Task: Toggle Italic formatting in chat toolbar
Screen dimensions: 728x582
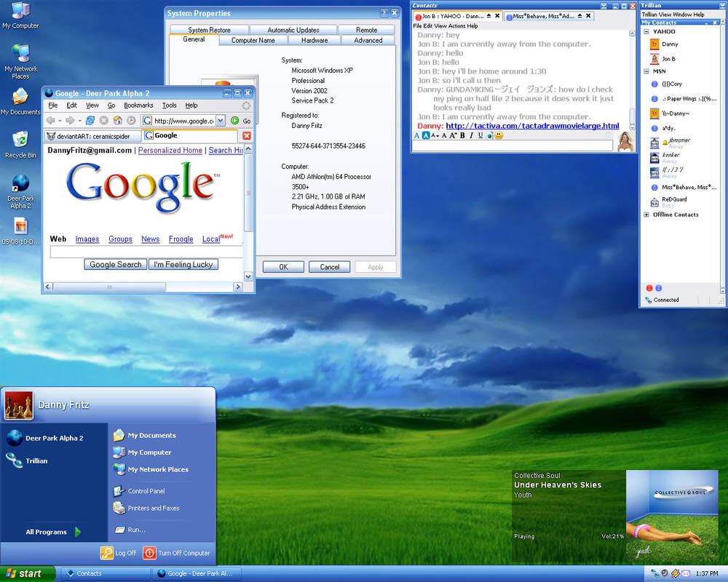Action: click(x=471, y=135)
